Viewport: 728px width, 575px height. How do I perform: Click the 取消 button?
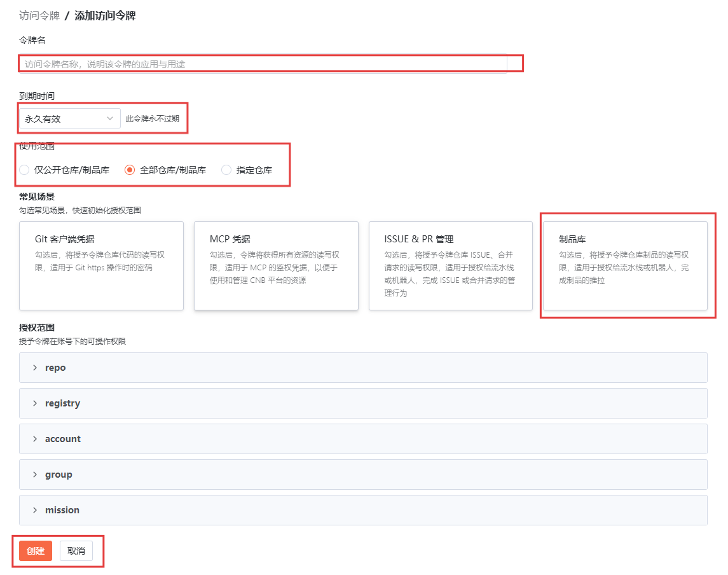pyautogui.click(x=76, y=551)
